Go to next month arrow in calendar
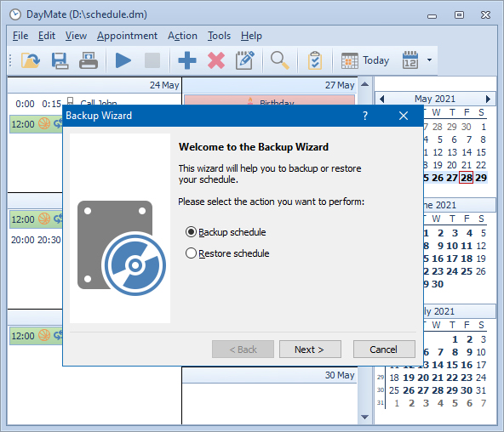Viewport: 504px width, 432px height. click(489, 99)
